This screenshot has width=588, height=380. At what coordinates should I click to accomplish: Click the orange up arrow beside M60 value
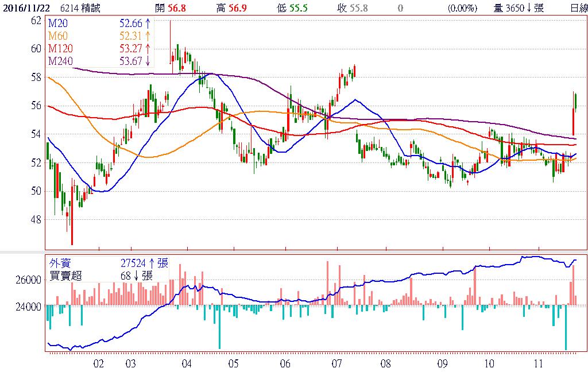[x=148, y=36]
